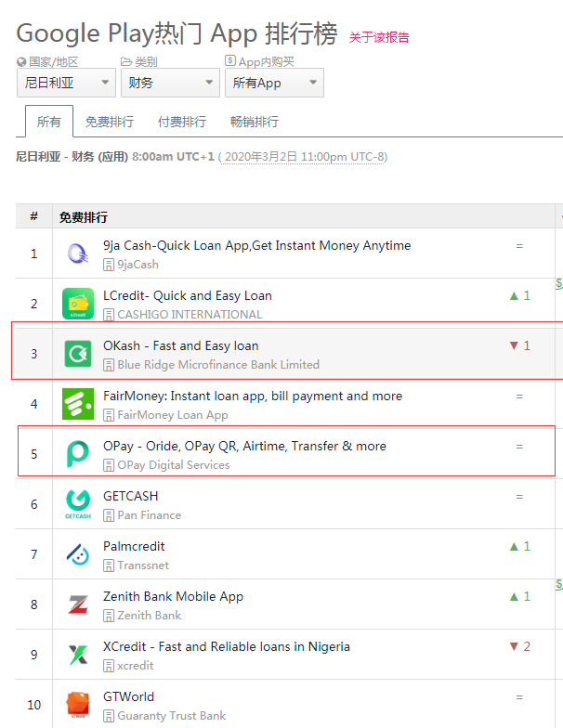563x728 pixels.
Task: Click the 关于该报告 link
Action: coord(379,37)
